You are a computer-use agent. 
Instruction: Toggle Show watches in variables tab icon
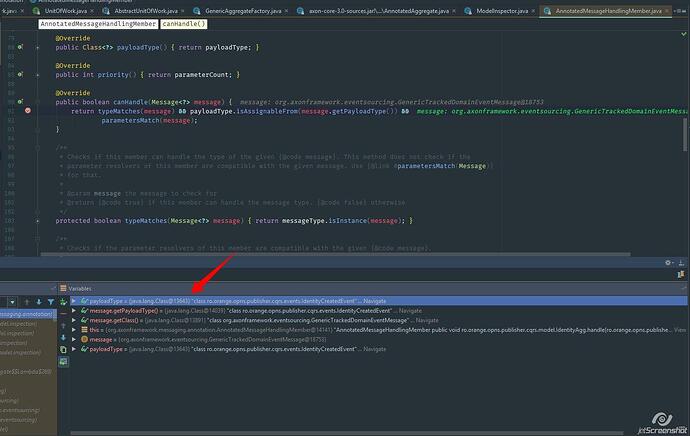pyautogui.click(x=63, y=362)
